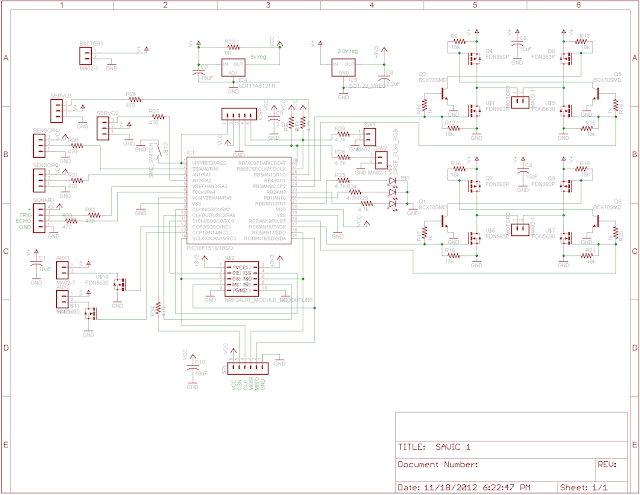Select the R22 resistor symbol
This screenshot has height=495, width=640.
[x=231, y=47]
